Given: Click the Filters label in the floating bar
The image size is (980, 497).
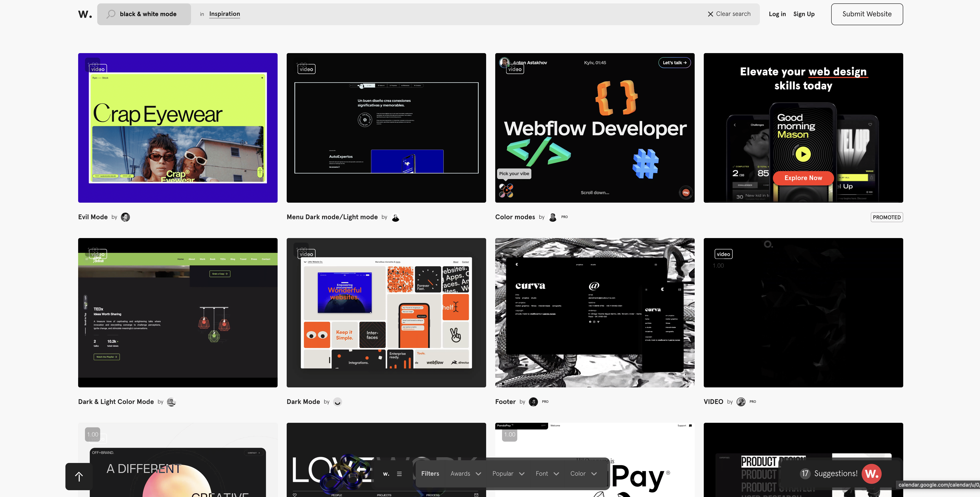Looking at the screenshot, I should tap(430, 473).
